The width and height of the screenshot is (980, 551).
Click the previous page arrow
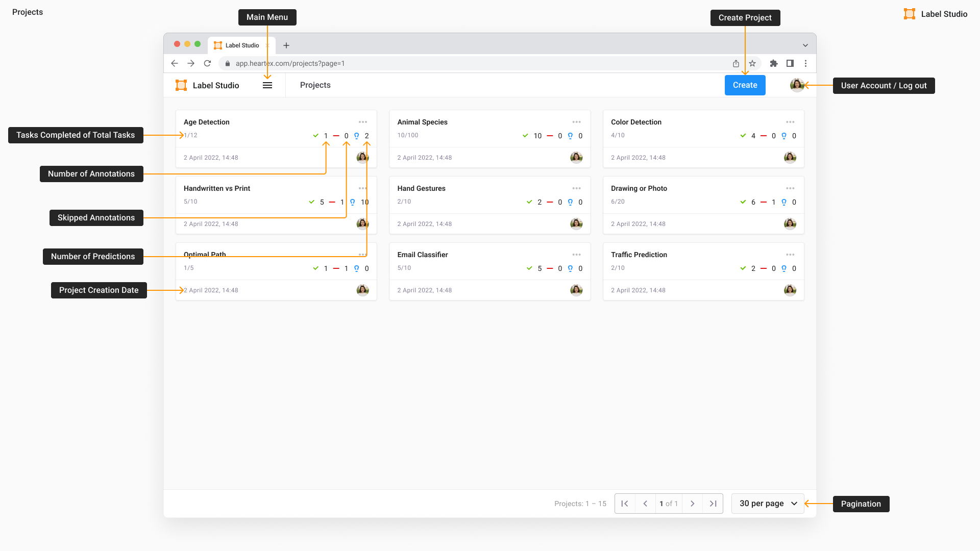(x=645, y=504)
